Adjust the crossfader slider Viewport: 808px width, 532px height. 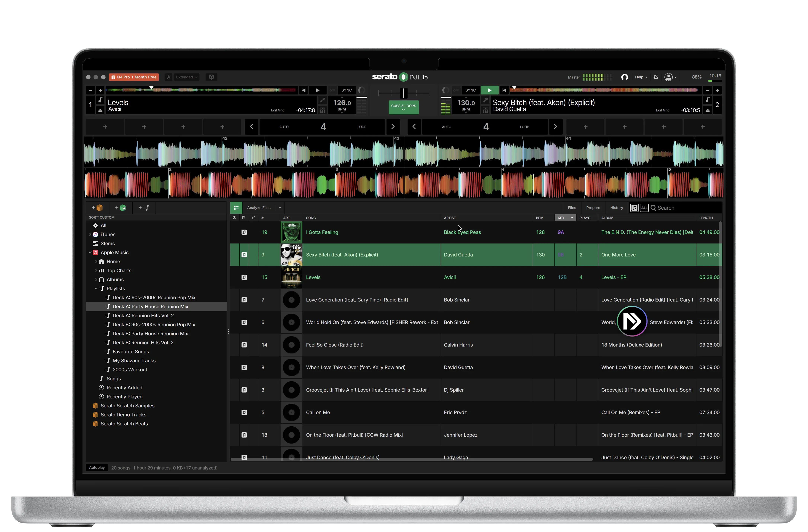(x=404, y=93)
